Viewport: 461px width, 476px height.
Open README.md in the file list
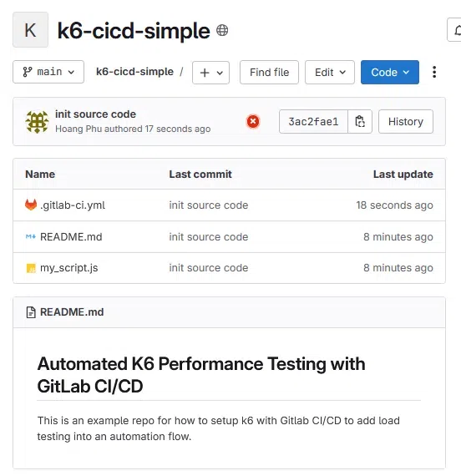(71, 237)
